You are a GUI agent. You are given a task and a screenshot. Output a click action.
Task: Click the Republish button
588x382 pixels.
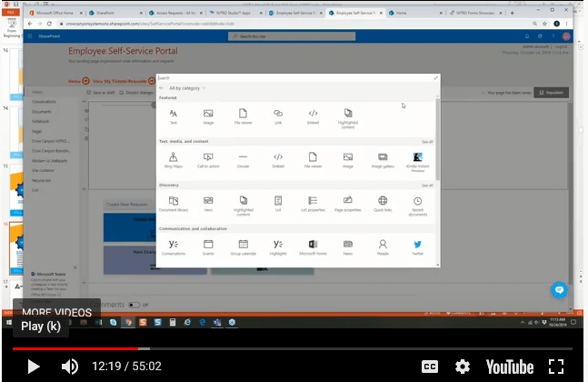tap(552, 92)
